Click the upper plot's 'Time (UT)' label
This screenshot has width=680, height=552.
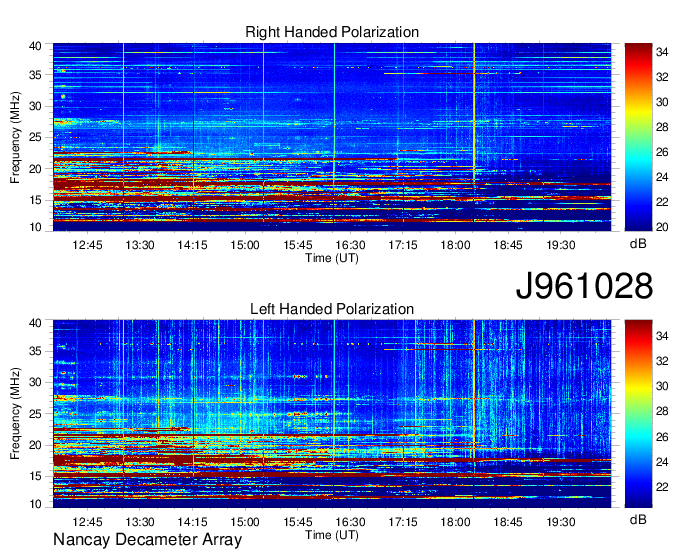(x=332, y=258)
